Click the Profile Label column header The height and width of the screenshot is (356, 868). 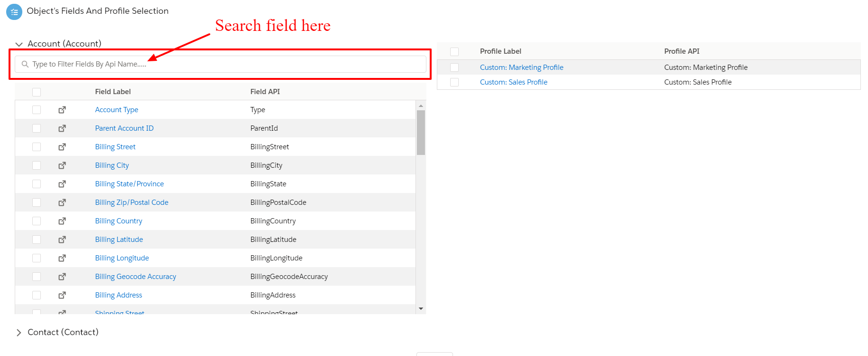point(500,51)
